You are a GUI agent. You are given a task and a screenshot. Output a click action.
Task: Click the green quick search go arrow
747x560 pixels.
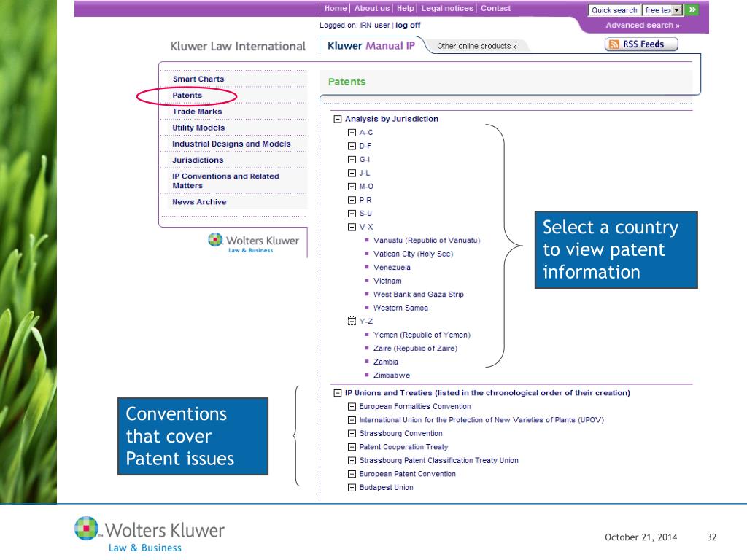[x=692, y=9]
